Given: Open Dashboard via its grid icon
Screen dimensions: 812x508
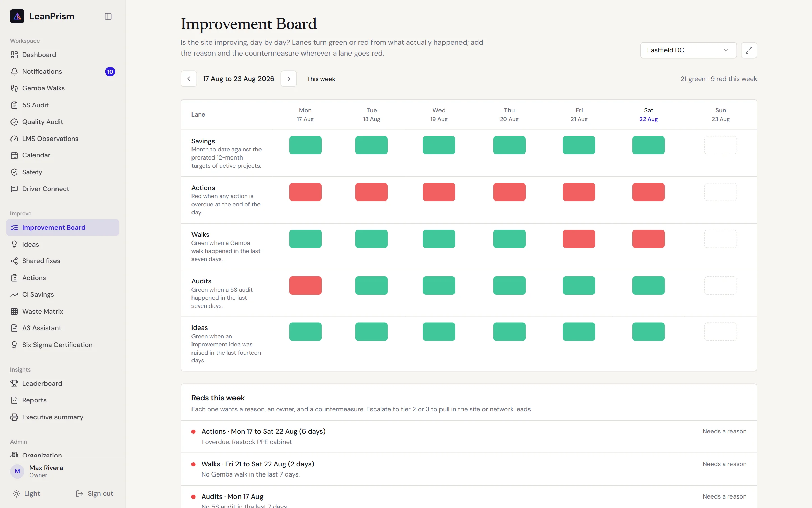Looking at the screenshot, I should click(14, 55).
